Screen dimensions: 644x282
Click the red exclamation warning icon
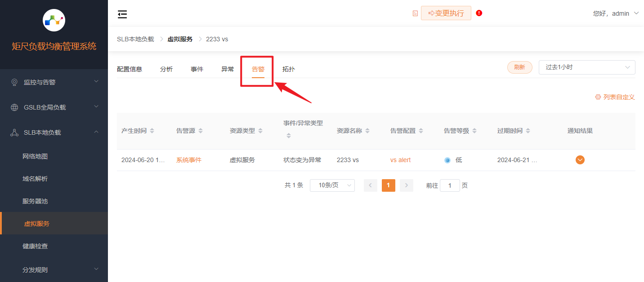click(x=479, y=13)
